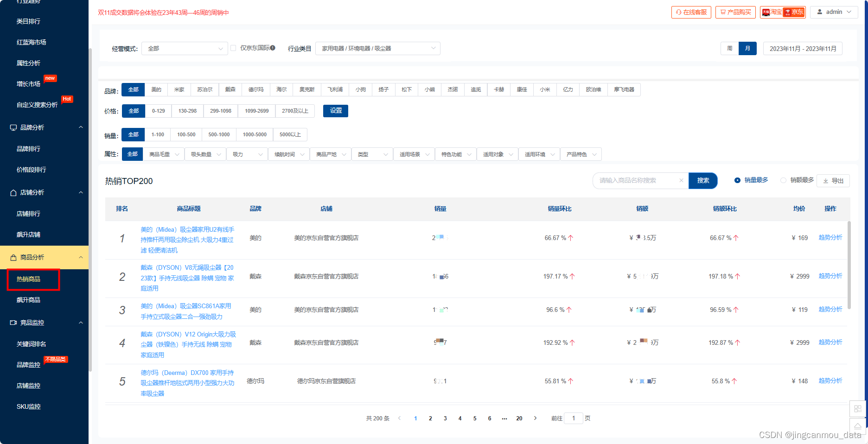Click the 搜索 search button

[703, 180]
